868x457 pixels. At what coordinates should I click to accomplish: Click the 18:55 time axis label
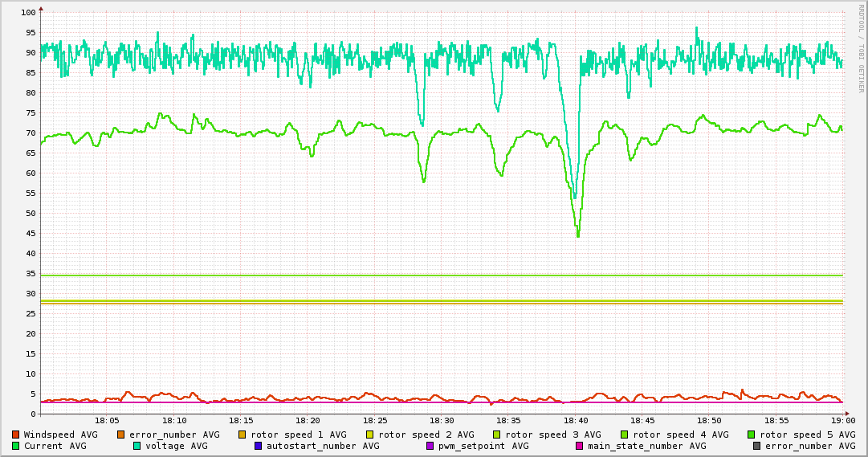776,421
